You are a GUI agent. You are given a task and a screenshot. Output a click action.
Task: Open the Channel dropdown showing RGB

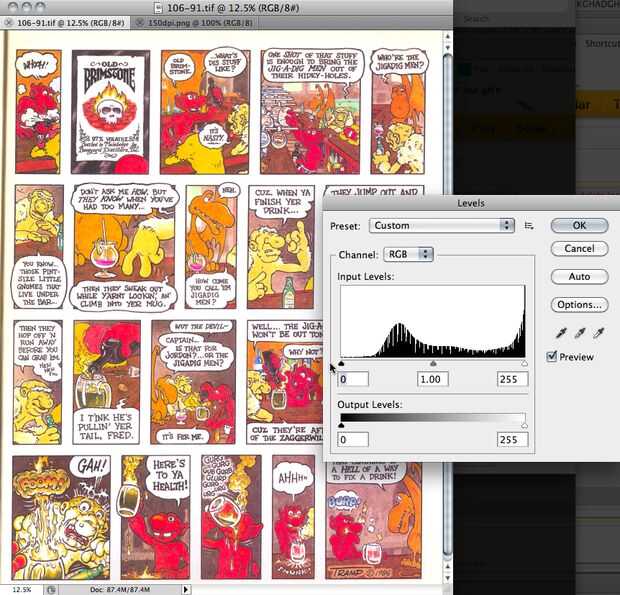408,254
